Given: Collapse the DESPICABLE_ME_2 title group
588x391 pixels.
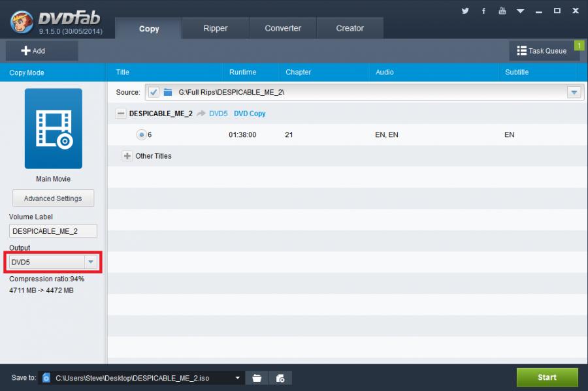Looking at the screenshot, I should pos(121,113).
